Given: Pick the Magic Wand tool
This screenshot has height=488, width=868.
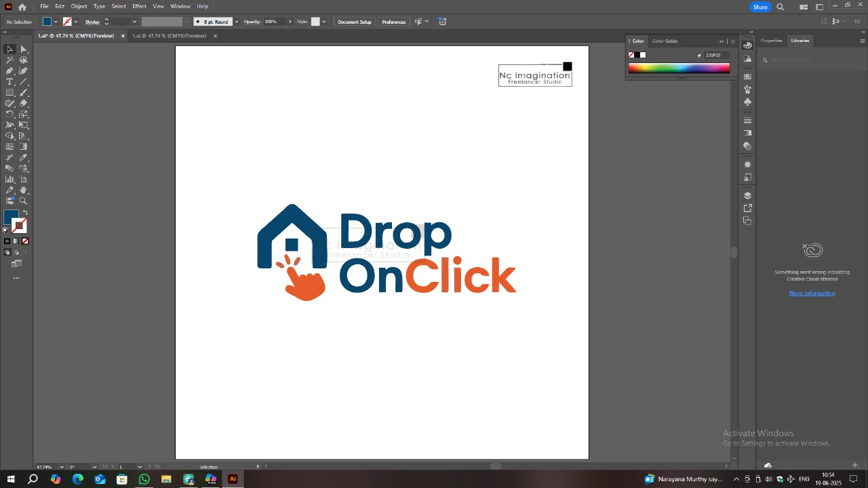Looking at the screenshot, I should point(9,60).
